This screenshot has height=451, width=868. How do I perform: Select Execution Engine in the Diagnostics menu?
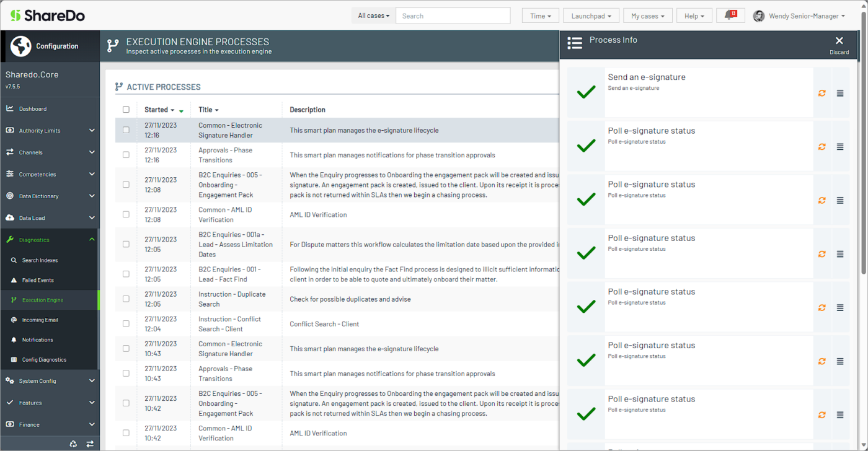pyautogui.click(x=50, y=300)
